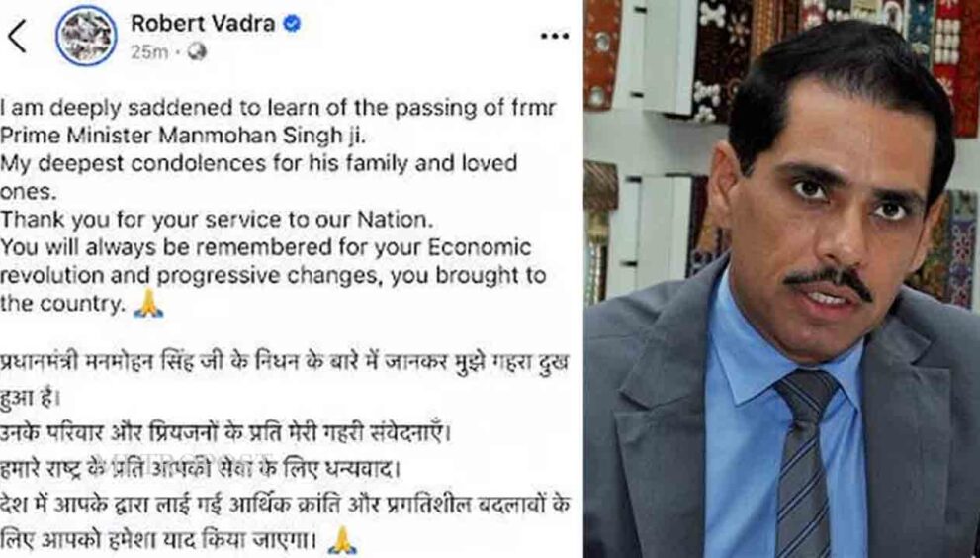Image resolution: width=980 pixels, height=558 pixels.
Task: Open the photo of man in grey suit
Action: (782, 279)
